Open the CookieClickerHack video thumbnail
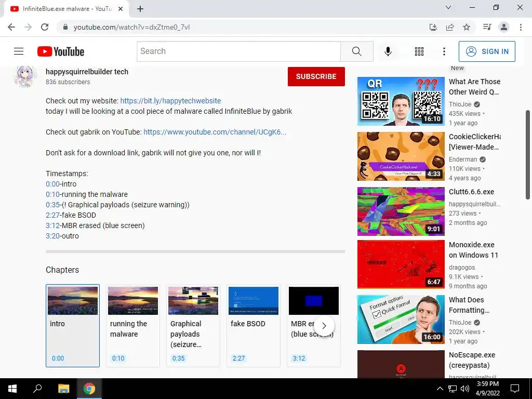 tap(401, 156)
